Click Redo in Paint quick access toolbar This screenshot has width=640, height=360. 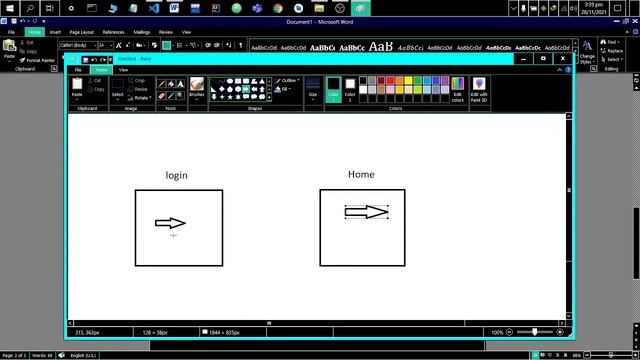[102, 60]
